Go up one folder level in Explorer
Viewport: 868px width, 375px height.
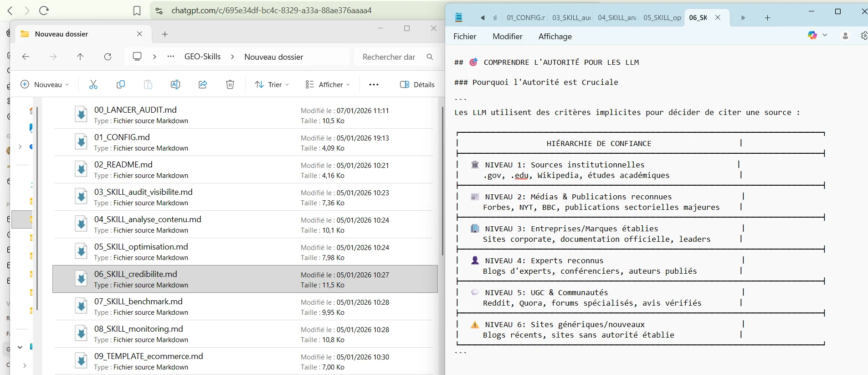point(80,57)
